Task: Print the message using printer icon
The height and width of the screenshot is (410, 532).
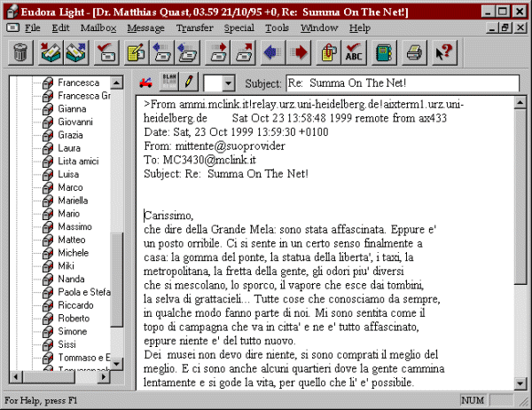Action: pyautogui.click(x=414, y=53)
